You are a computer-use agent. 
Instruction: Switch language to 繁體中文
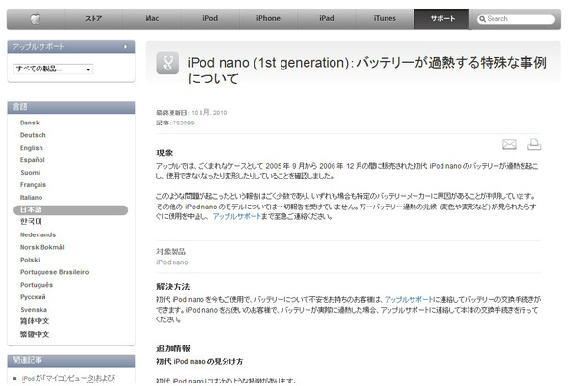click(35, 334)
